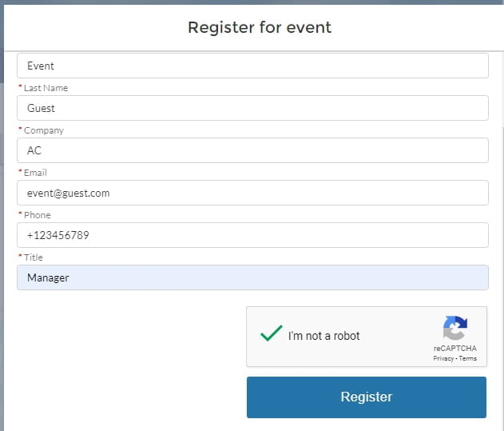Screen dimensions: 504x431
Task: Click the "I'm not a robot" label
Action: [323, 336]
